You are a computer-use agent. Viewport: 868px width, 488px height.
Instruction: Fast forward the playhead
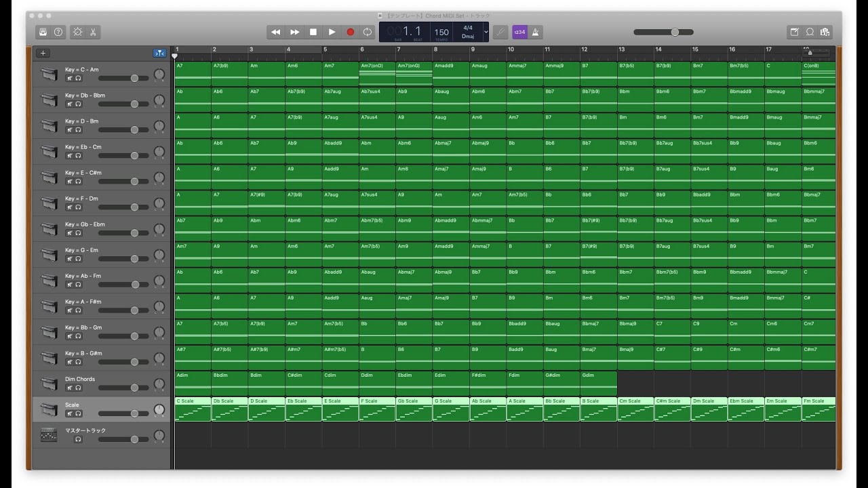tap(294, 32)
